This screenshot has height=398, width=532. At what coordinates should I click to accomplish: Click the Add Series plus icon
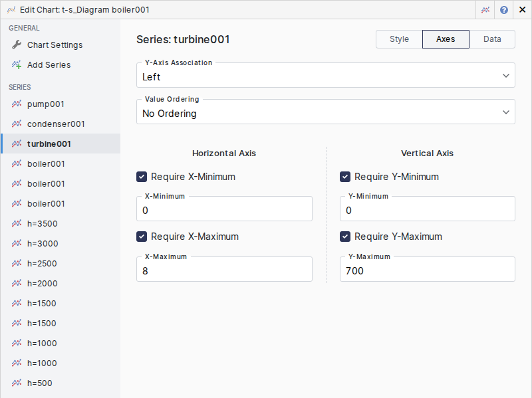coord(17,65)
